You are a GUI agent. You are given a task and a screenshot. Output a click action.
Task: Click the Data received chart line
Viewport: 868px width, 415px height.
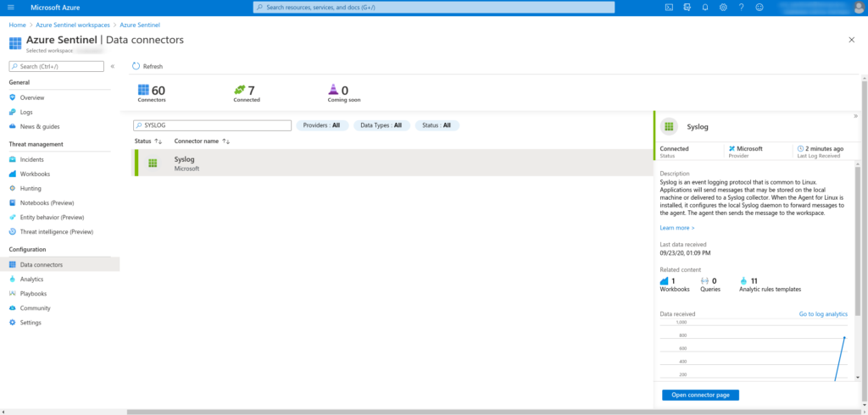[x=840, y=358]
